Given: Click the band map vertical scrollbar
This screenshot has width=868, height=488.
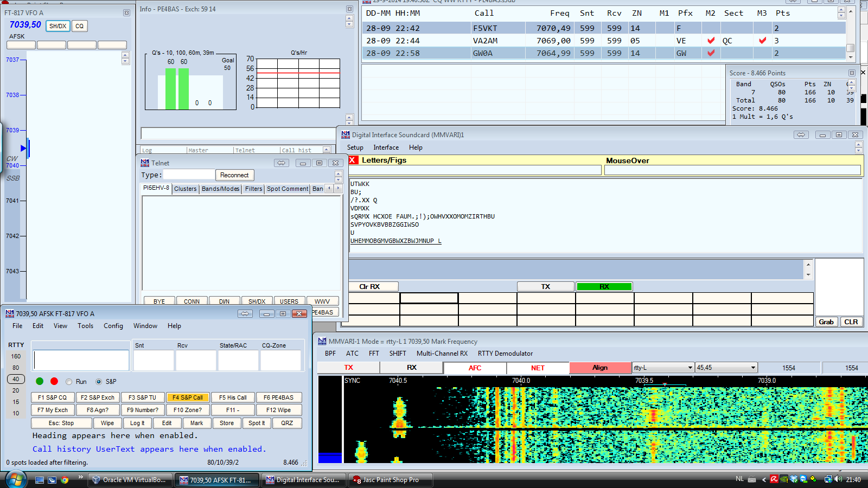Looking at the screenshot, I should 126,58.
